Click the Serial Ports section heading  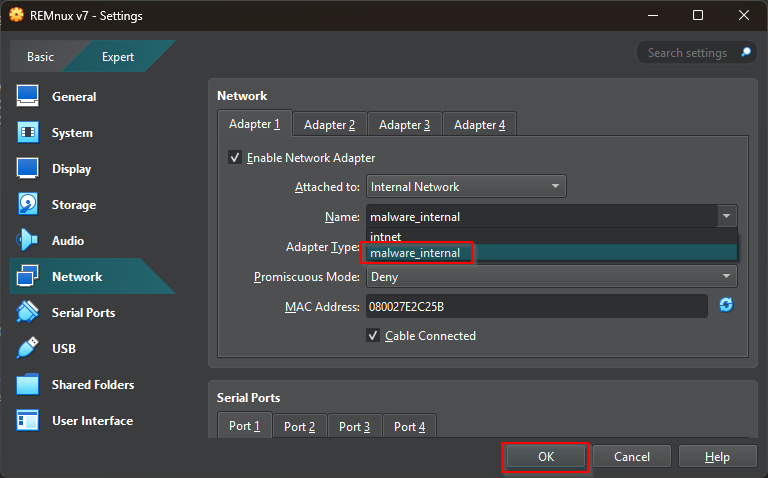point(248,398)
